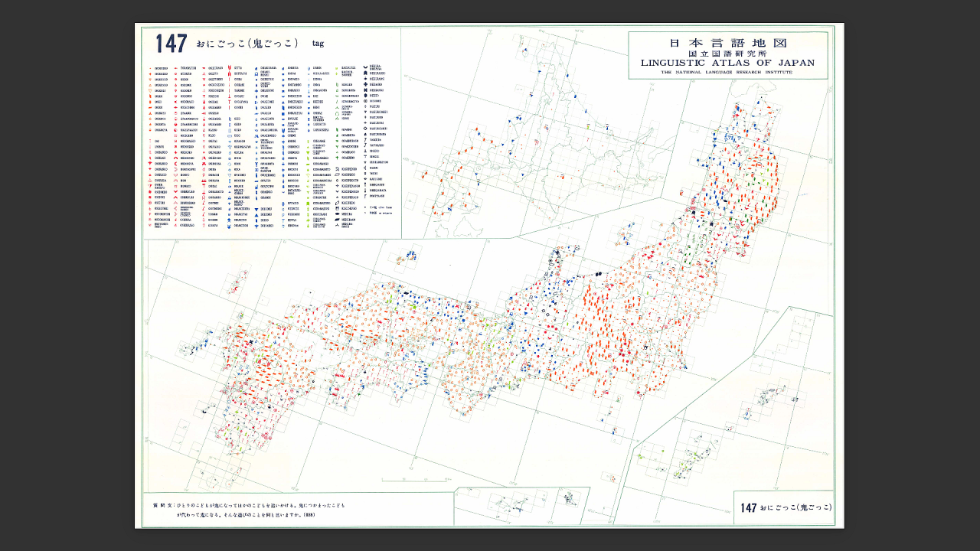Viewport: 980px width, 551px height.
Task: Click the 国立国語研究所 text in title box
Action: (x=727, y=54)
